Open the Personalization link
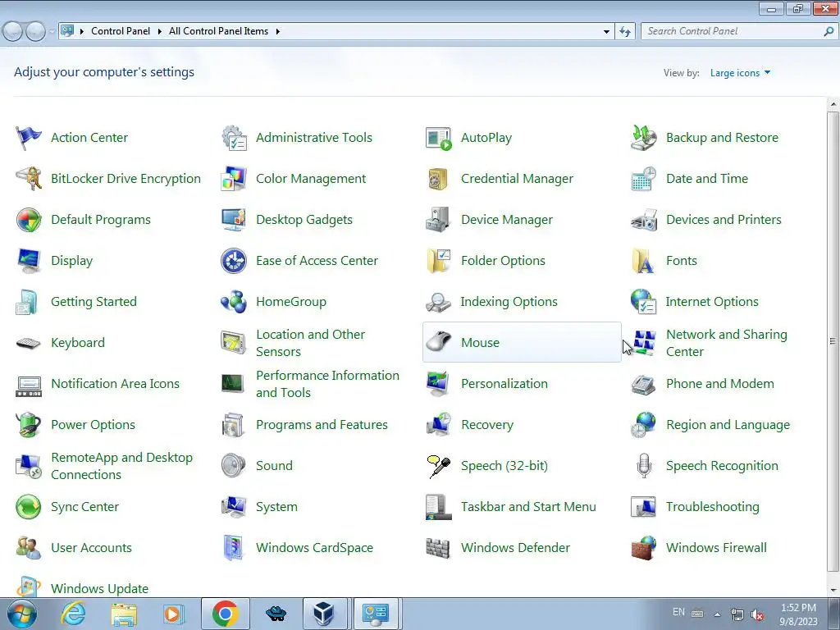This screenshot has height=630, width=840. (x=504, y=384)
